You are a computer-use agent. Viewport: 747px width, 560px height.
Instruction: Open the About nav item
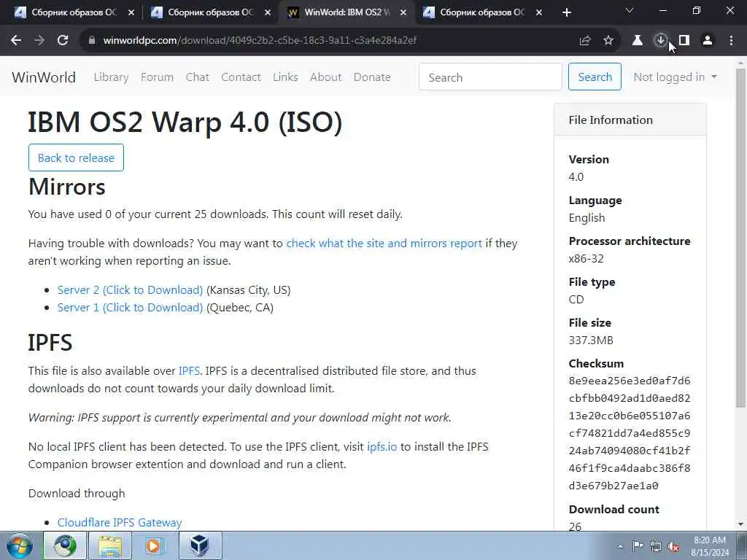(325, 77)
